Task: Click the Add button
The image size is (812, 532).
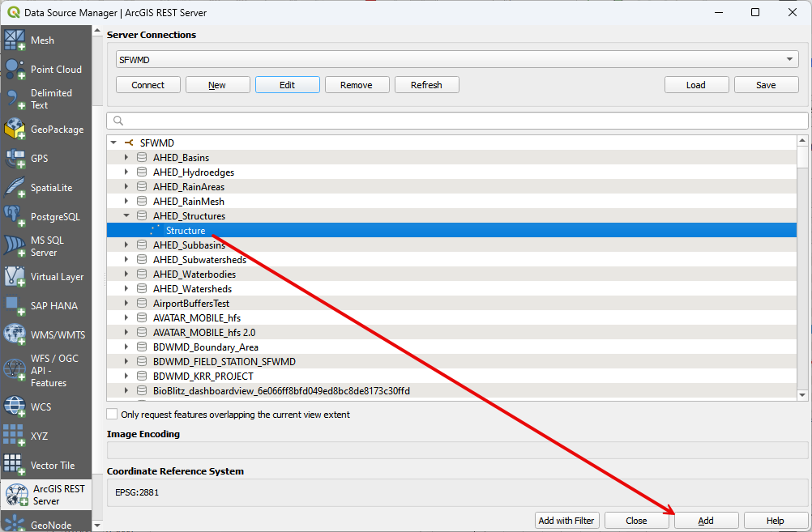Action: [x=706, y=521]
